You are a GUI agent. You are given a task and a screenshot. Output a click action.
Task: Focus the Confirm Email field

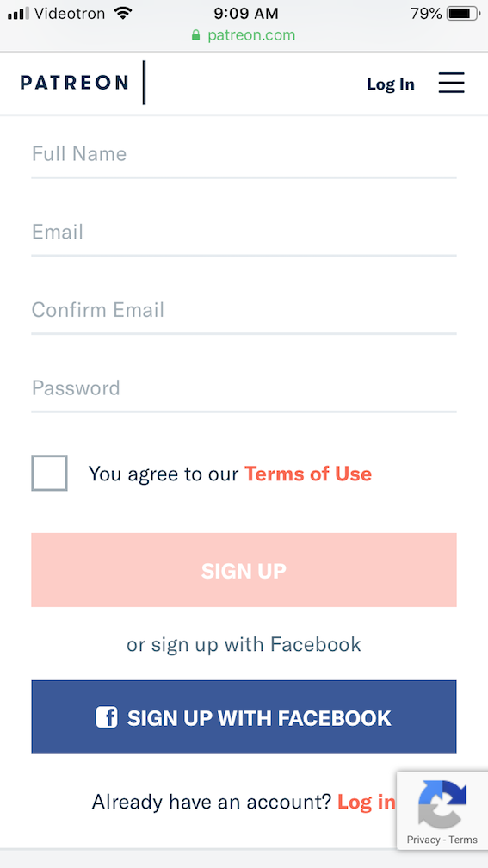(244, 310)
